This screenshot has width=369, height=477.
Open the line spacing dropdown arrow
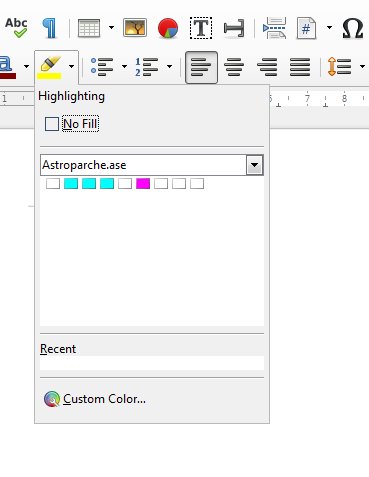click(x=362, y=66)
